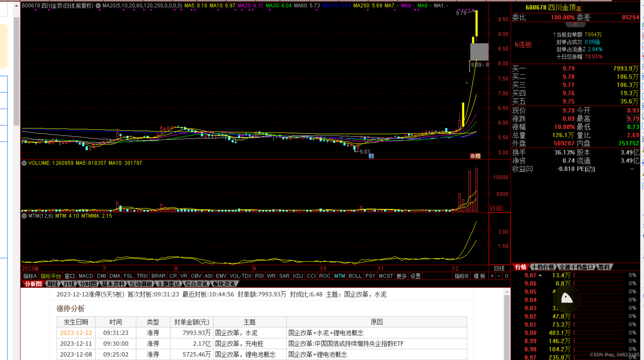Image resolution: width=644 pixels, height=360 pixels.
Task: Select the 指标A indicator group
Action: pos(30,276)
